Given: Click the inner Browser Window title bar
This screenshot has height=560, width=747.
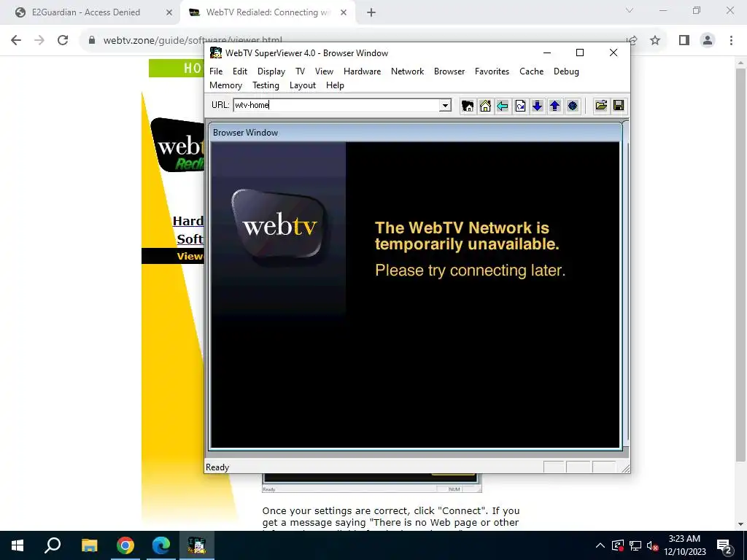Looking at the screenshot, I should pos(415,133).
